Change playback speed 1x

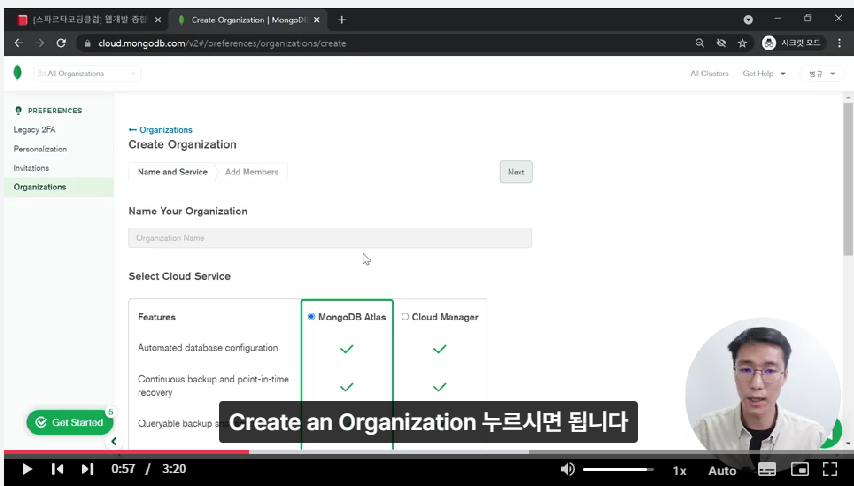[x=679, y=470]
